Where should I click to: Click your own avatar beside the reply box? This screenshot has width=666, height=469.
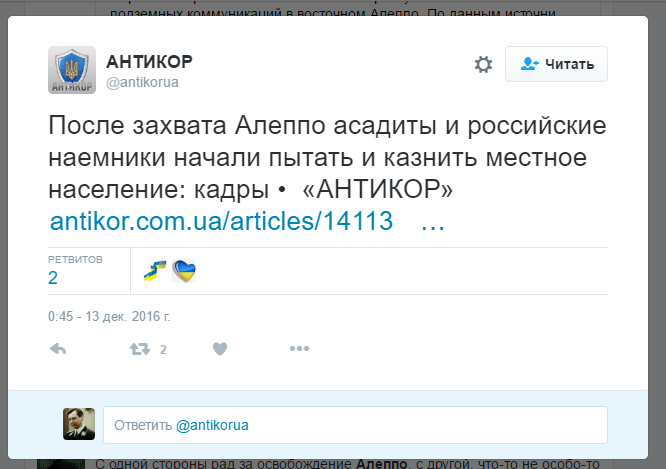coord(79,424)
